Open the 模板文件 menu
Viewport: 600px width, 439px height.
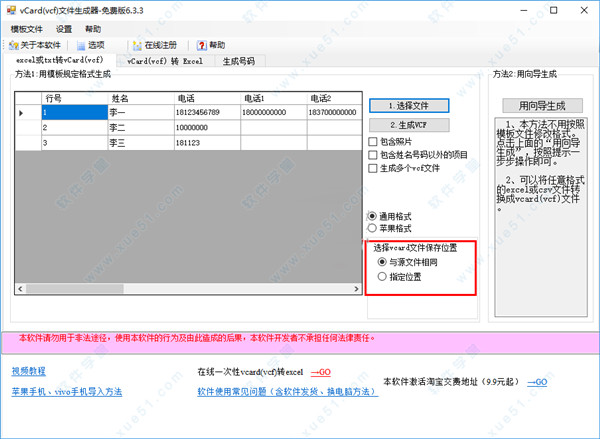27,29
